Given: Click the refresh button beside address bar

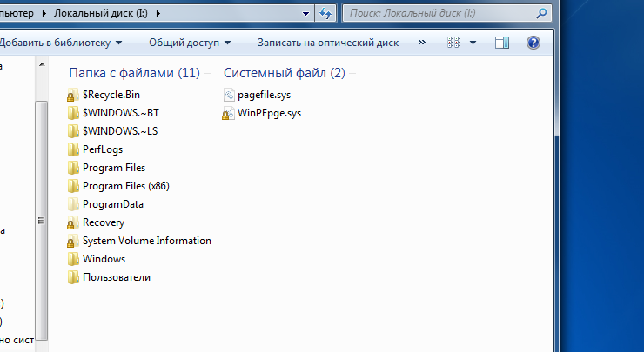Looking at the screenshot, I should [325, 13].
